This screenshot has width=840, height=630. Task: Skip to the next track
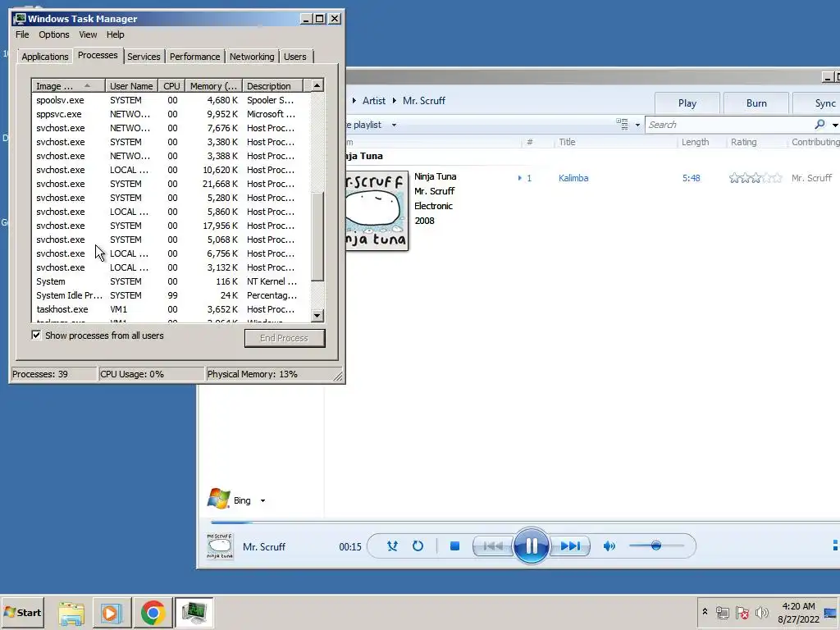coord(570,546)
